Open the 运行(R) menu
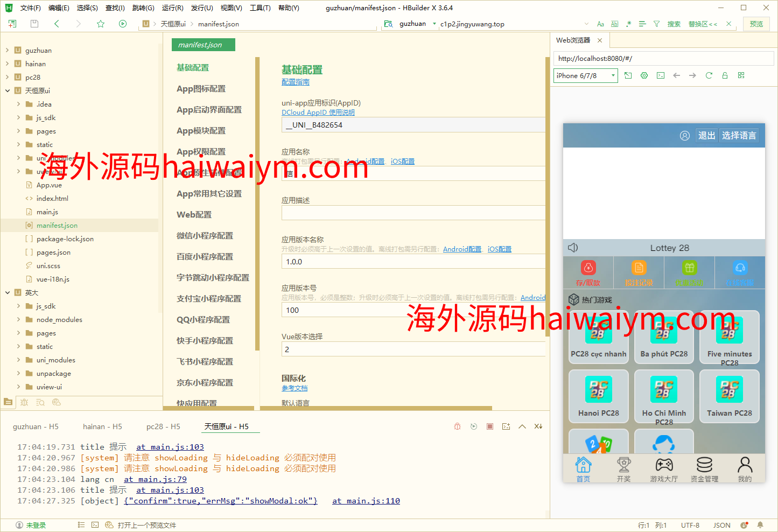The width and height of the screenshot is (778, 532). (x=172, y=8)
